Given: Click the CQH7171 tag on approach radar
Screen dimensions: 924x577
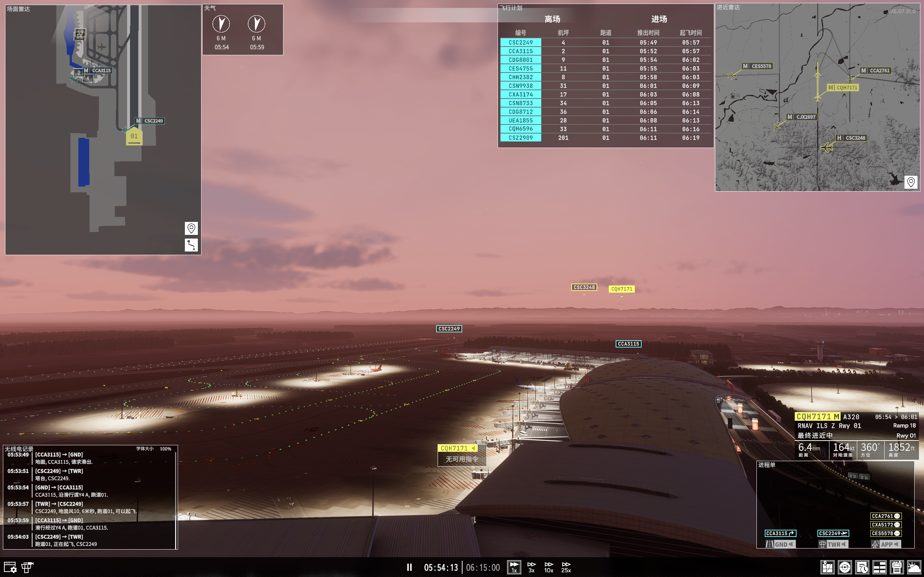Looking at the screenshot, I should pos(843,88).
